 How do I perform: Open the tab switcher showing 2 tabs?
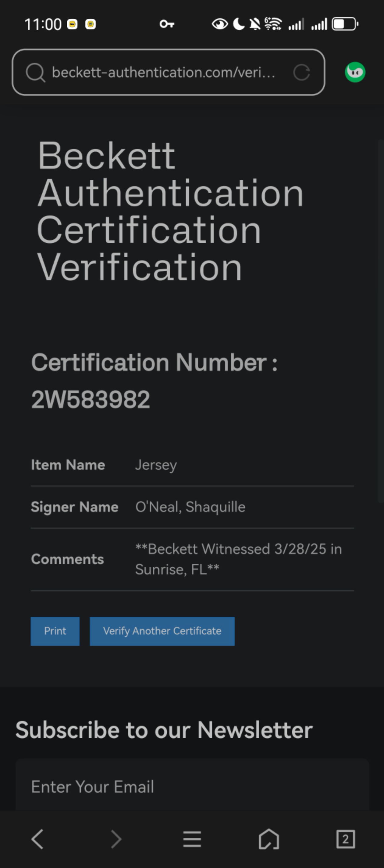coord(346,839)
